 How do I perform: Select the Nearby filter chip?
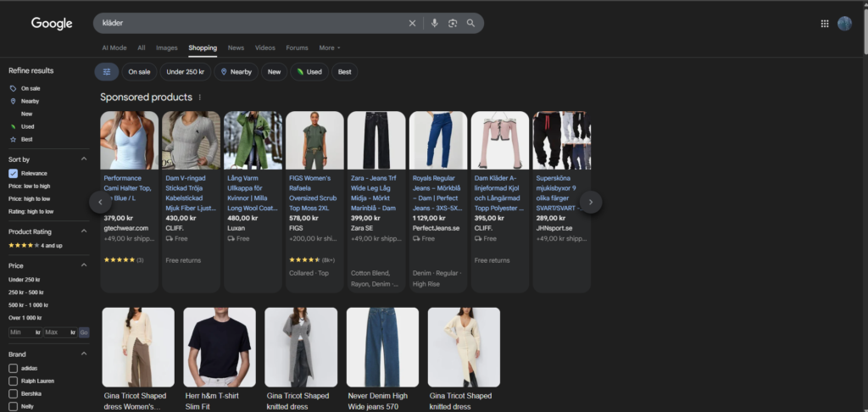point(236,72)
